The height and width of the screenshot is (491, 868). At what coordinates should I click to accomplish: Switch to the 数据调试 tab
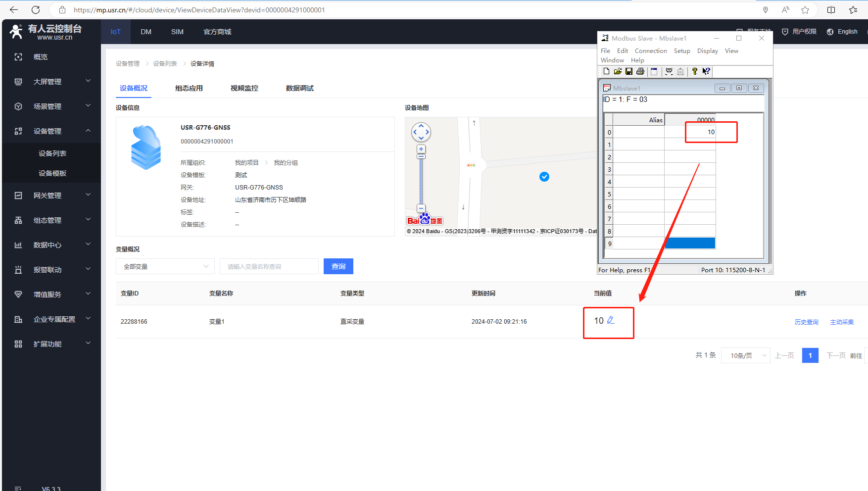click(x=299, y=88)
